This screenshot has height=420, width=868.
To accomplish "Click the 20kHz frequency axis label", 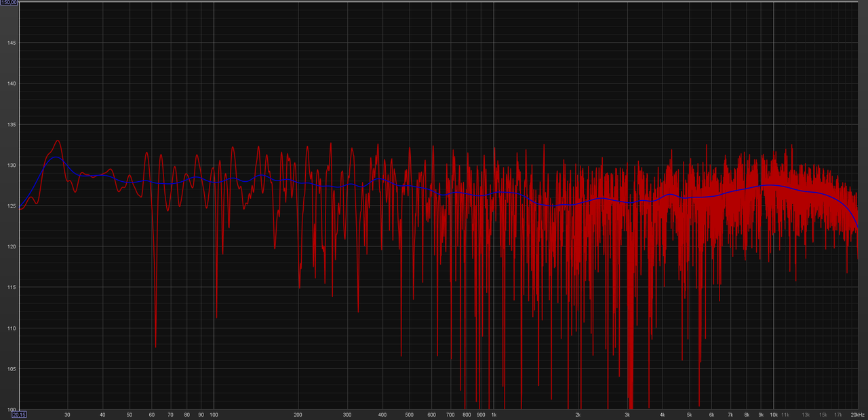I will [x=858, y=415].
